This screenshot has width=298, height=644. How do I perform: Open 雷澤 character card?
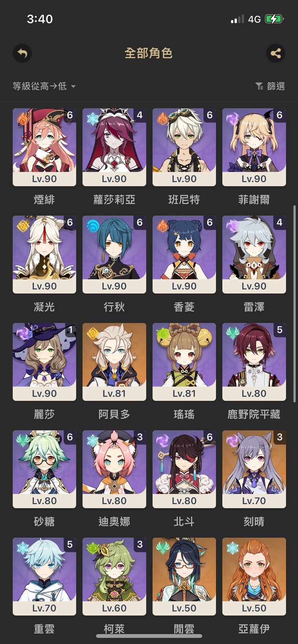254,255
